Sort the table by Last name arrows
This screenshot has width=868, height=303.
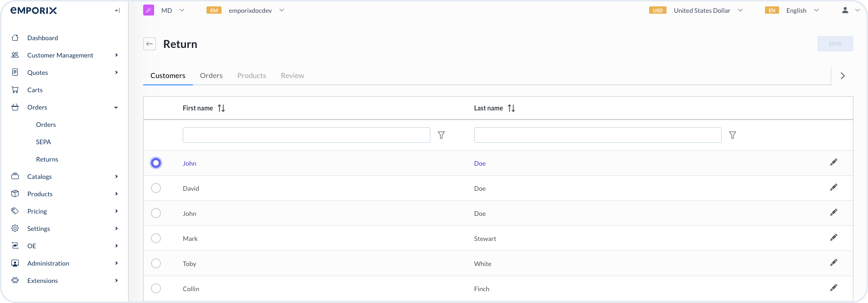511,108
